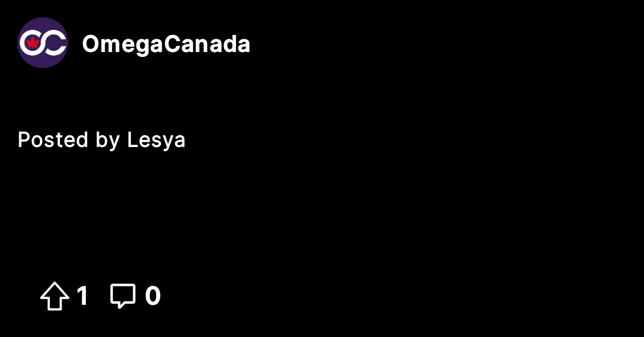
Task: Click the upvote count number 1
Action: click(82, 296)
